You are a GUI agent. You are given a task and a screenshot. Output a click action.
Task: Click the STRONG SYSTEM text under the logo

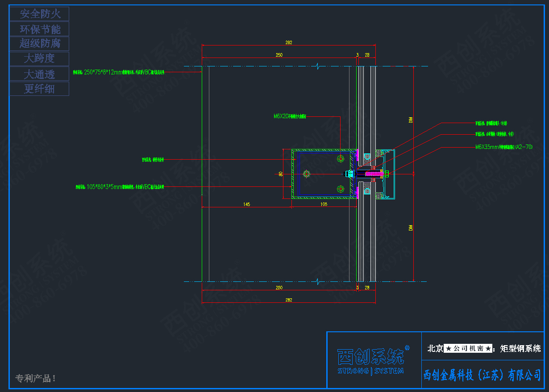370,371
